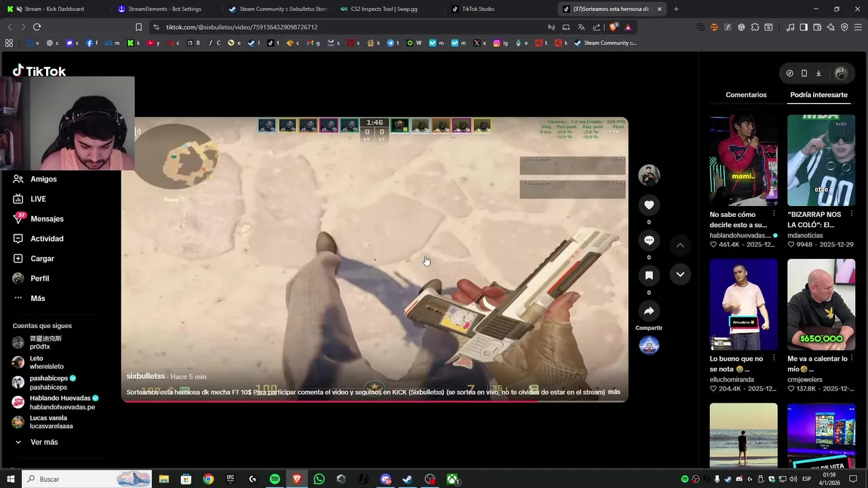Screen dimensions: 868x488
Task: Bookmark page with the bookmark icon
Action: point(138,27)
